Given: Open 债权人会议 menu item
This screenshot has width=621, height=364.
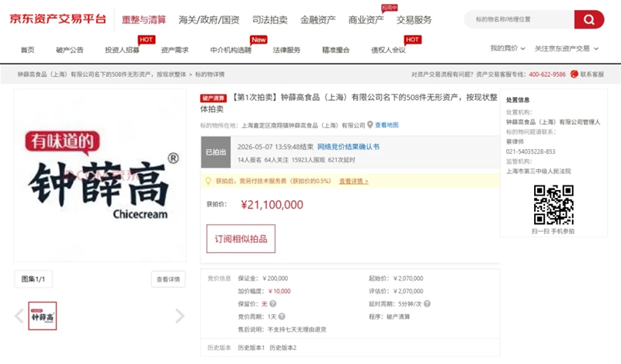Looking at the screenshot, I should [x=389, y=50].
